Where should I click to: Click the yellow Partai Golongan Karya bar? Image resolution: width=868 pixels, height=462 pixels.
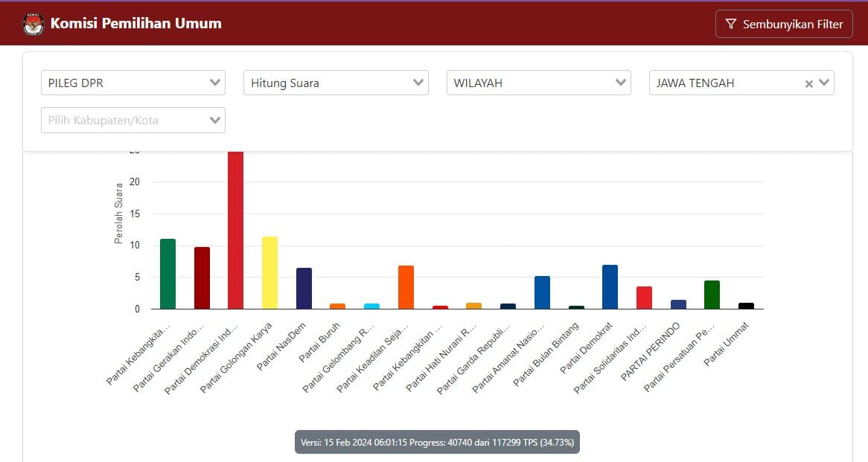tap(268, 272)
